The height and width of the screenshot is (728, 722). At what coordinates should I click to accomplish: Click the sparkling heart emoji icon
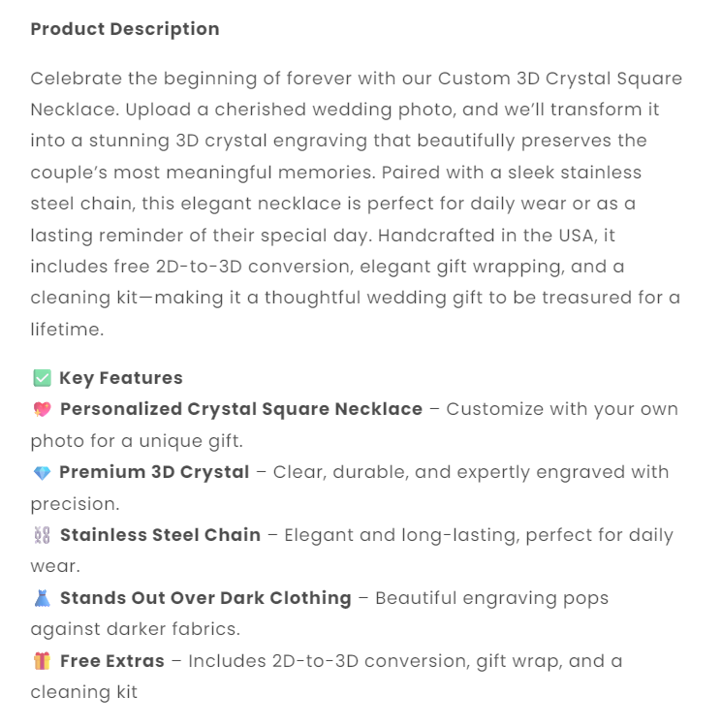[x=42, y=410]
